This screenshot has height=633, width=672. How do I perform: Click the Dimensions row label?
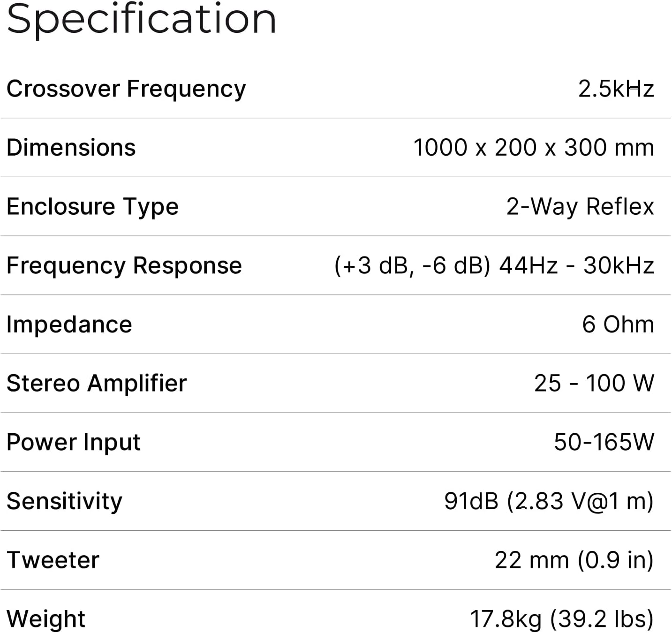tap(71, 148)
